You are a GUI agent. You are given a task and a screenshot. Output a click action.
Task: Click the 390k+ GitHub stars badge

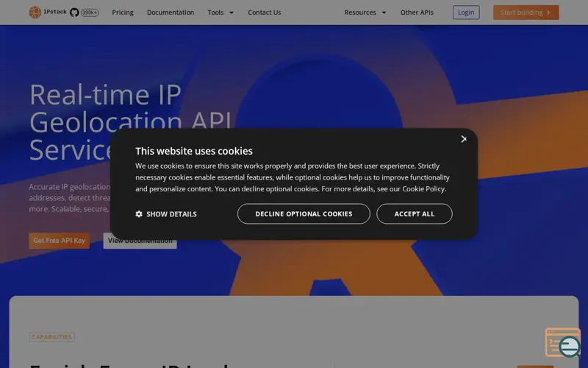pos(90,13)
